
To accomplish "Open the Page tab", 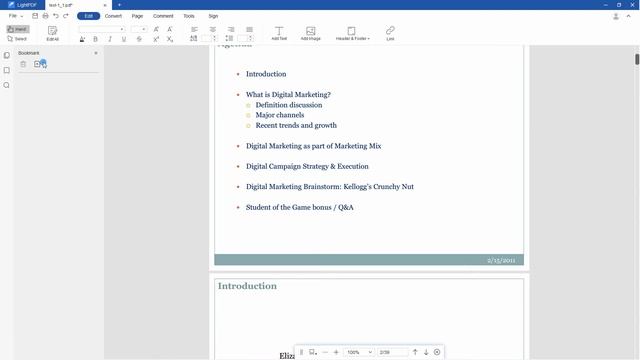I will (137, 16).
